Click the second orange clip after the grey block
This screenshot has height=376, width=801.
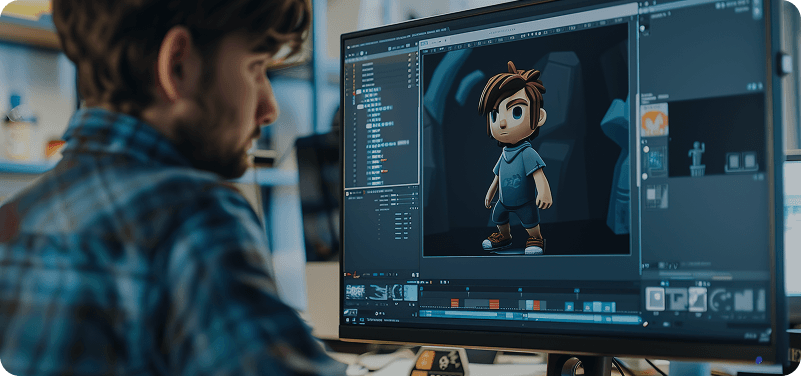[x=494, y=304]
